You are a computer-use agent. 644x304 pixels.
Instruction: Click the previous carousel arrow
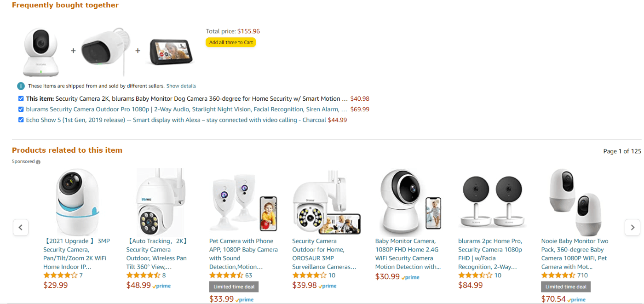pyautogui.click(x=21, y=227)
